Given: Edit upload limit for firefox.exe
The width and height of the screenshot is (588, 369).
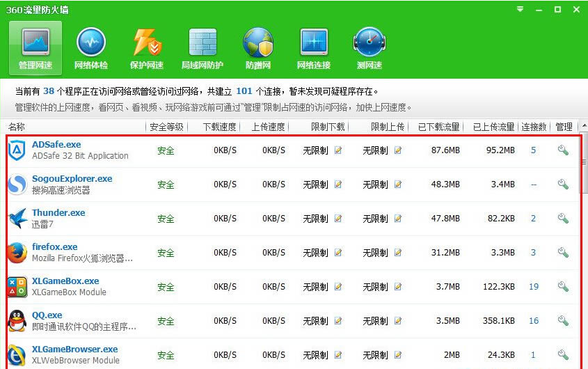Looking at the screenshot, I should [x=398, y=253].
